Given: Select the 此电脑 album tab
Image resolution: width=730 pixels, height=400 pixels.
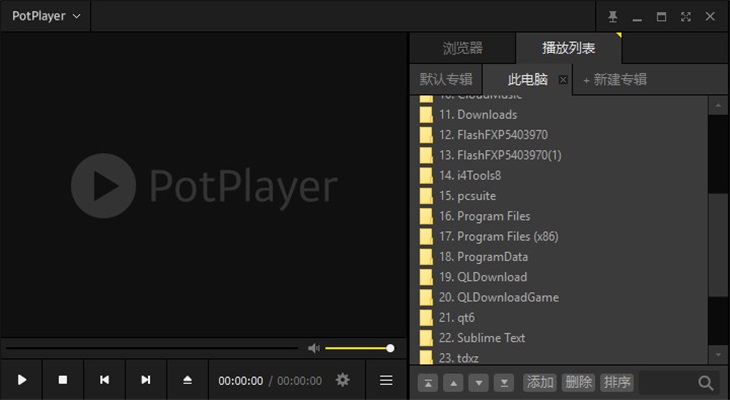Looking at the screenshot, I should (527, 80).
